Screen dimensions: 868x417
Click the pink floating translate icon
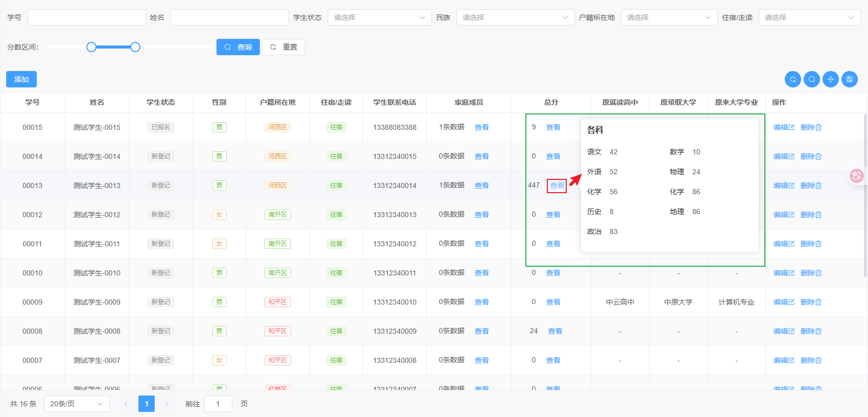856,176
